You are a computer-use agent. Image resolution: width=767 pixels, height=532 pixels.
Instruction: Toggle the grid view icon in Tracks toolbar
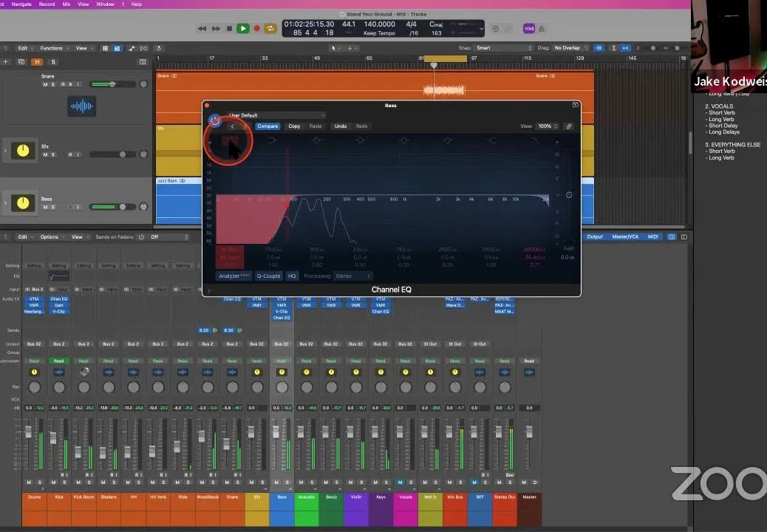105,49
